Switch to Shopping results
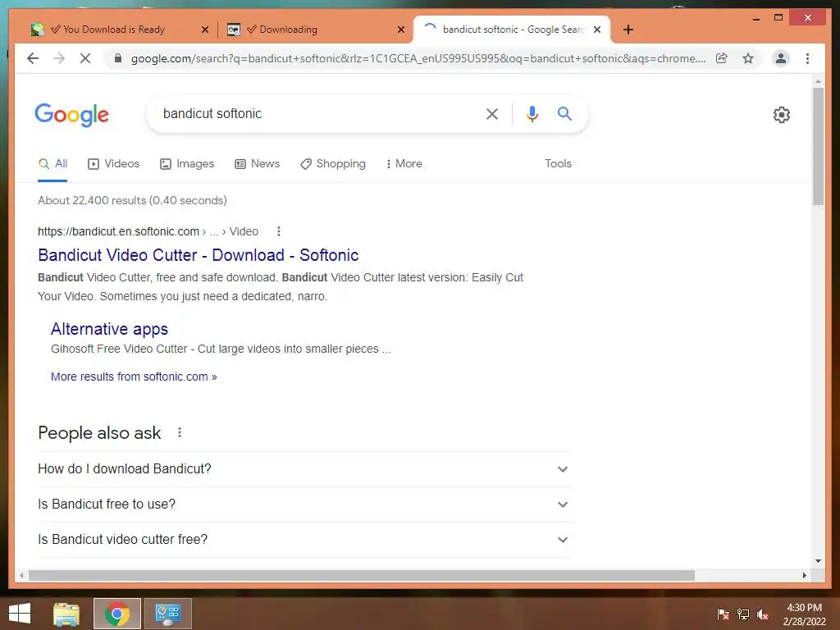Image resolution: width=840 pixels, height=630 pixels. pos(333,163)
